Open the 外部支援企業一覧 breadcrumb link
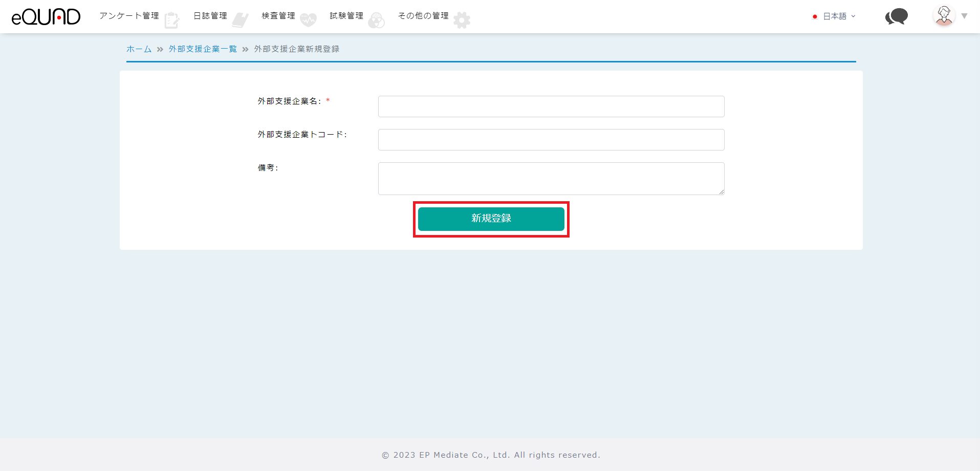Viewport: 980px width, 471px height. click(203, 49)
